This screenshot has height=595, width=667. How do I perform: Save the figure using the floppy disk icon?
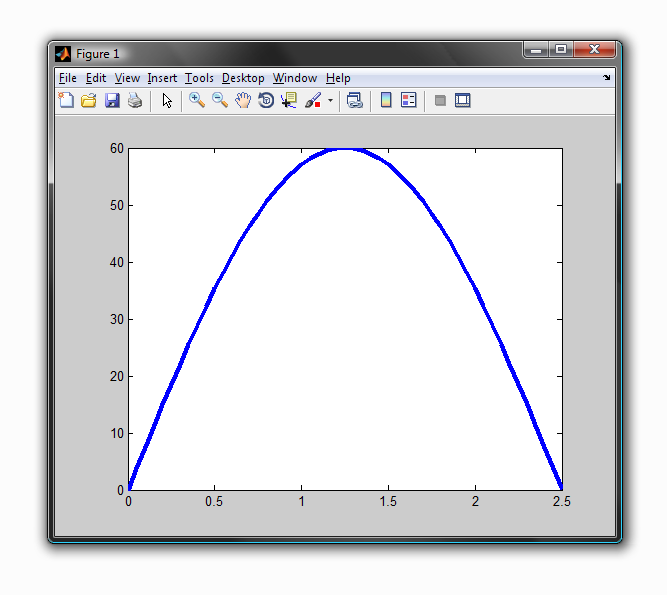[112, 100]
